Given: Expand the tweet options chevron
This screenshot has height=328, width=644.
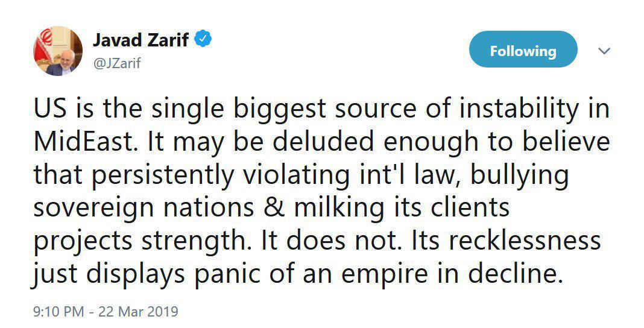Looking at the screenshot, I should click(604, 51).
